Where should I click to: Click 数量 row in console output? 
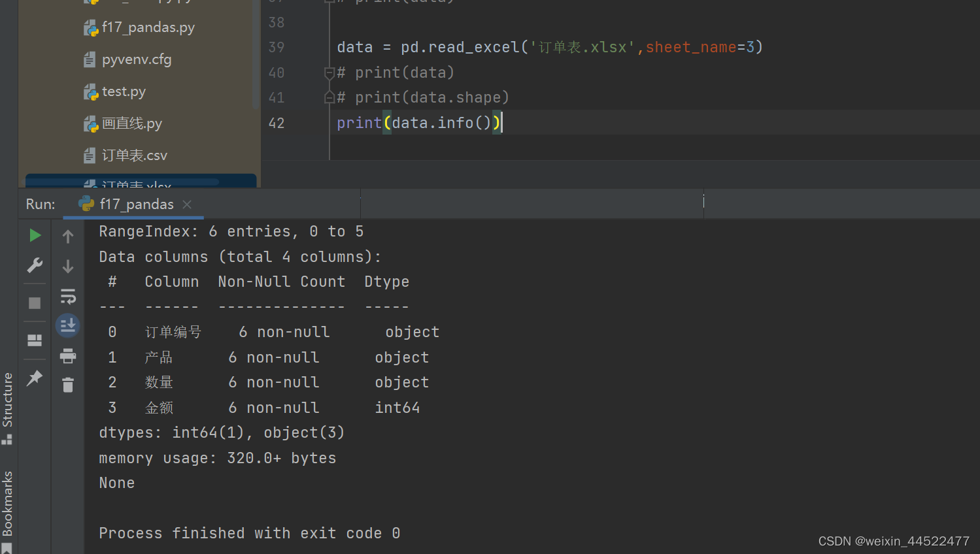[x=268, y=382]
